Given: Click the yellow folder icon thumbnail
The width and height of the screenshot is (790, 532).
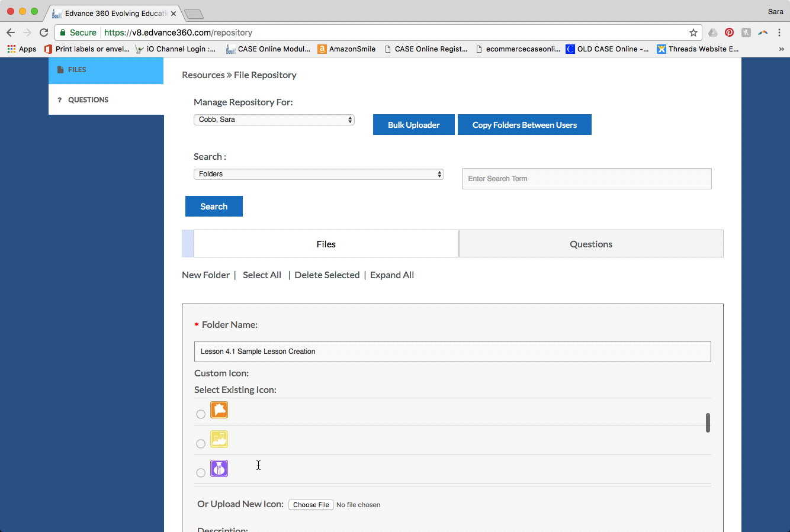Looking at the screenshot, I should click(219, 439).
